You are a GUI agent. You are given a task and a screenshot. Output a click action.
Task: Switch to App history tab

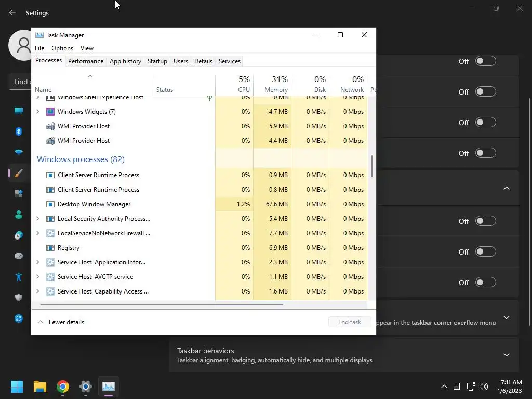click(125, 61)
